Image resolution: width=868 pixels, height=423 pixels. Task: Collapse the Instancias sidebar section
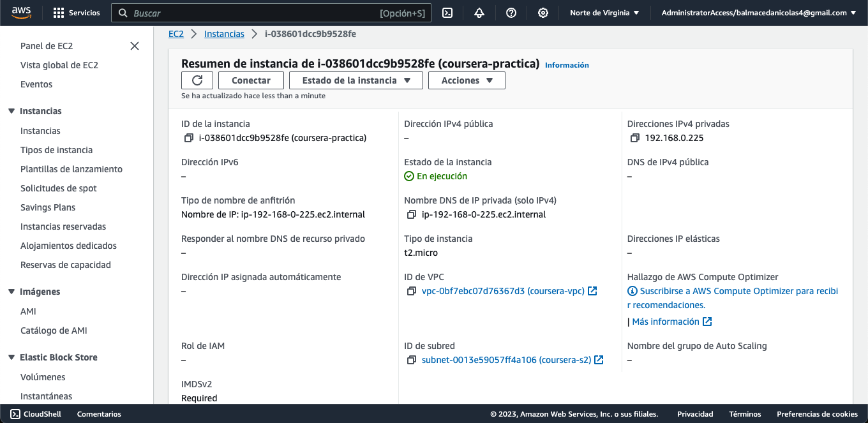coord(11,111)
